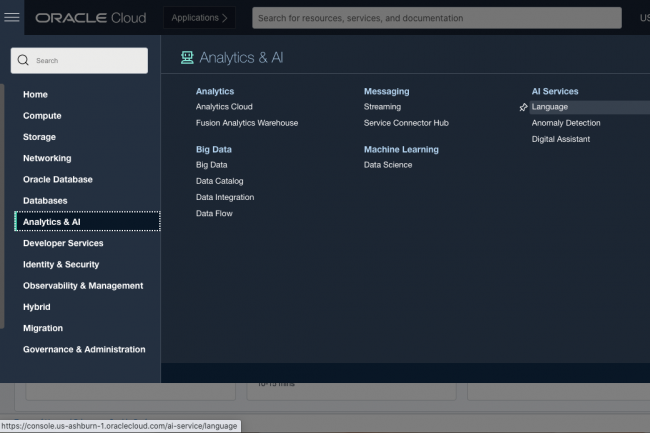650x433 pixels.
Task: Select the Networking category
Action: click(x=47, y=158)
